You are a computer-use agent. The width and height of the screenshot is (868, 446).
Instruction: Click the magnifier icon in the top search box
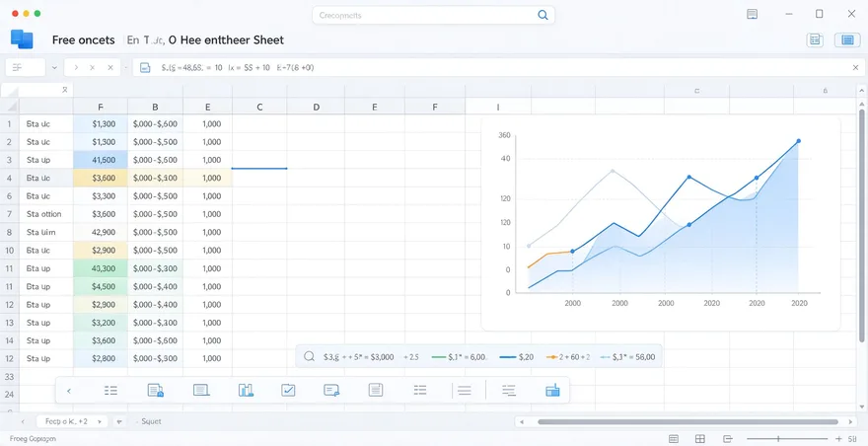pyautogui.click(x=543, y=15)
